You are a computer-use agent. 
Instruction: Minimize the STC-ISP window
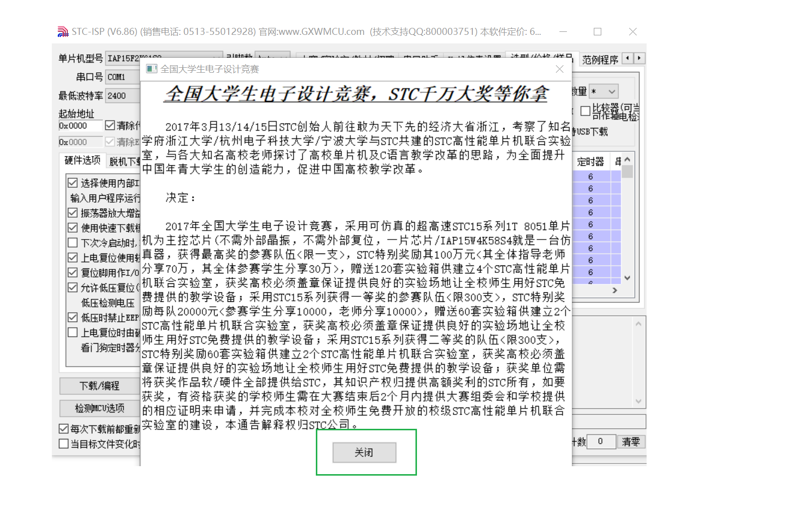click(563, 31)
